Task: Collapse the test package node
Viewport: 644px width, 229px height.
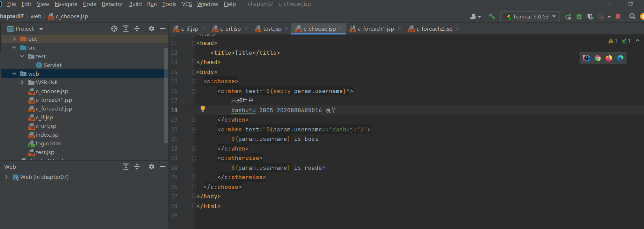Action: tap(22, 56)
